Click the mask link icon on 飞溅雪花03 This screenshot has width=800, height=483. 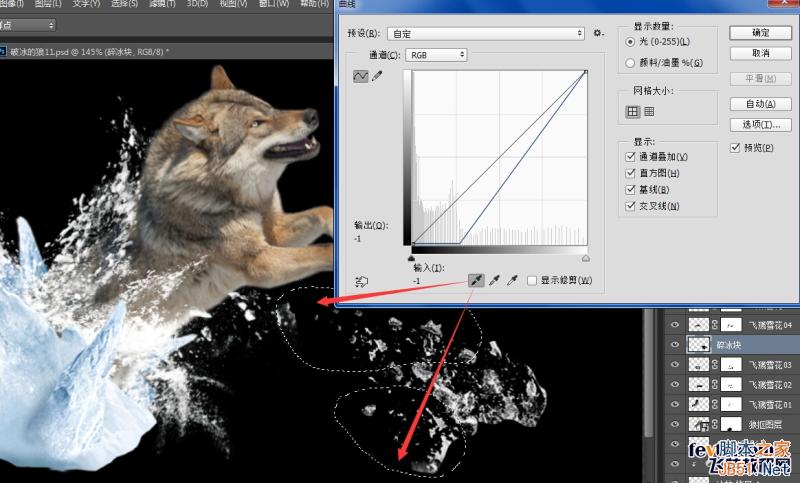pyautogui.click(x=715, y=364)
